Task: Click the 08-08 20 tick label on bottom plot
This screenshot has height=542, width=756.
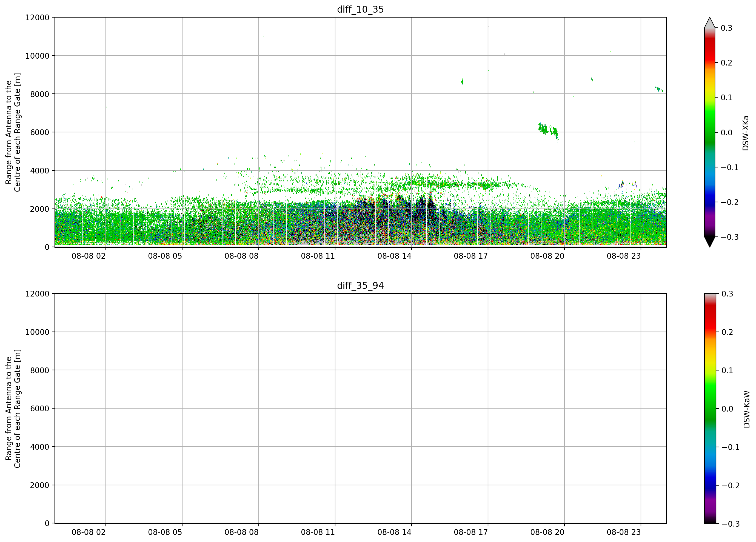Action: pos(547,532)
